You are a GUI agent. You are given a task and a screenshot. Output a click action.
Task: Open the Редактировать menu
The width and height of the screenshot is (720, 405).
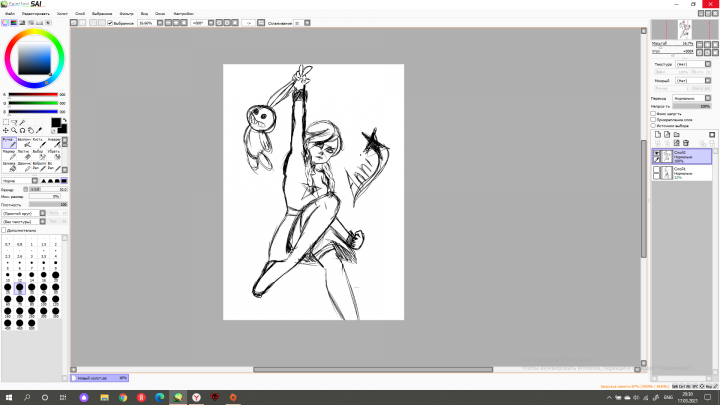[x=35, y=14]
